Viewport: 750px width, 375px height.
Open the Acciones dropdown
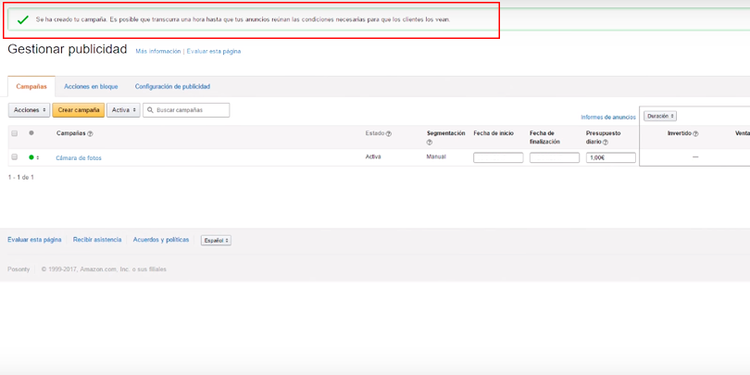point(29,110)
